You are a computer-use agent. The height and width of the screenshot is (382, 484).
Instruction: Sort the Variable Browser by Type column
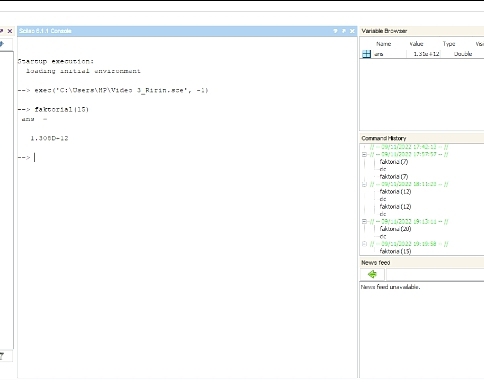coord(449,44)
